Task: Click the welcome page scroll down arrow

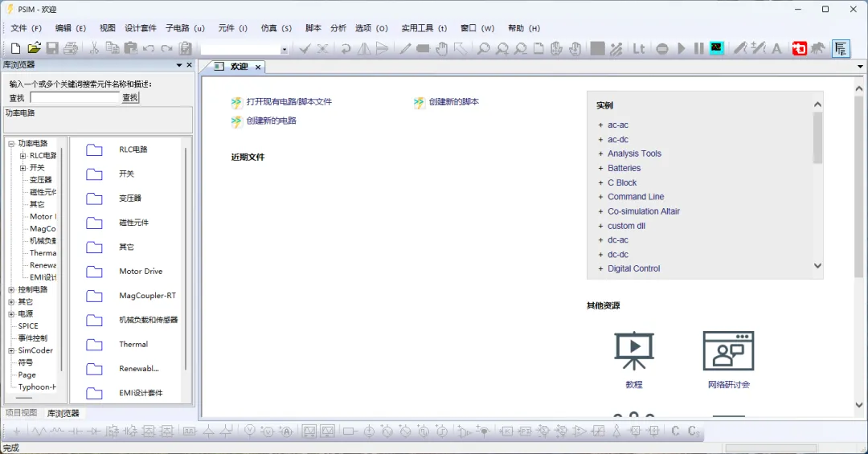Action: click(x=859, y=405)
